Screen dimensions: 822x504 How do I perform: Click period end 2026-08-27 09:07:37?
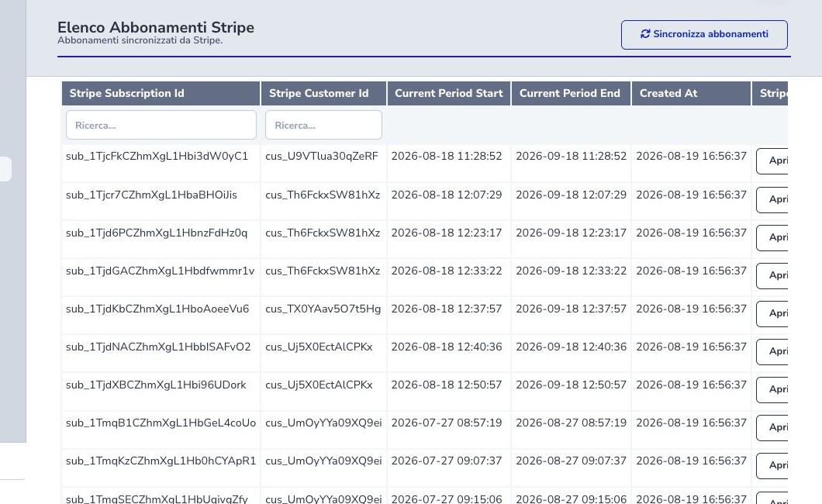[571, 461]
